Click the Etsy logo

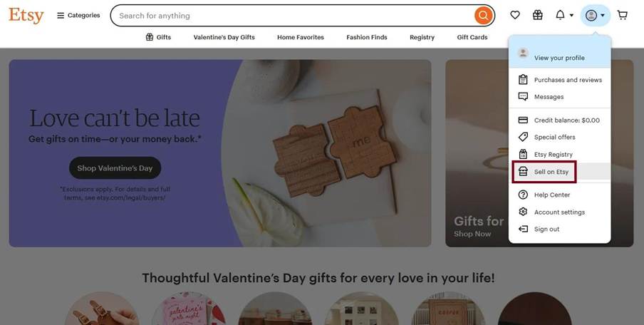pos(26,15)
